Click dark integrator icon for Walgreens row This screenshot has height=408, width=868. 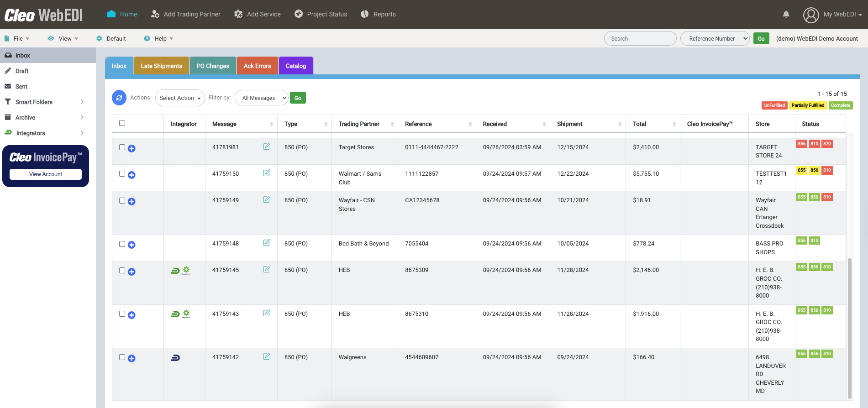click(x=175, y=358)
